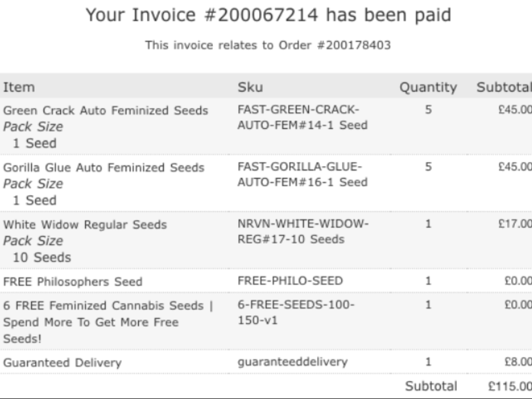
Task: Click the Quantity column header
Action: click(x=428, y=87)
